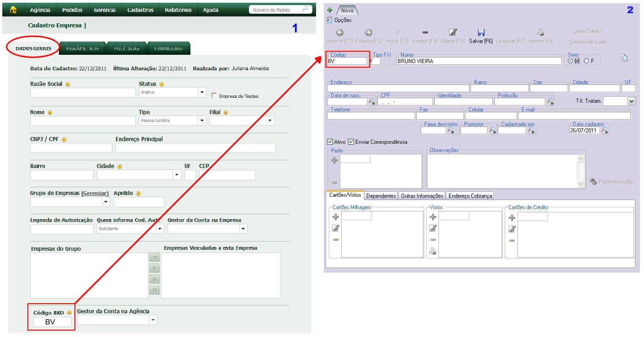Viewport: 644px width, 337px height.
Task: Click the Nome field containing BRUNO VIEIRA
Action: pyautogui.click(x=479, y=61)
